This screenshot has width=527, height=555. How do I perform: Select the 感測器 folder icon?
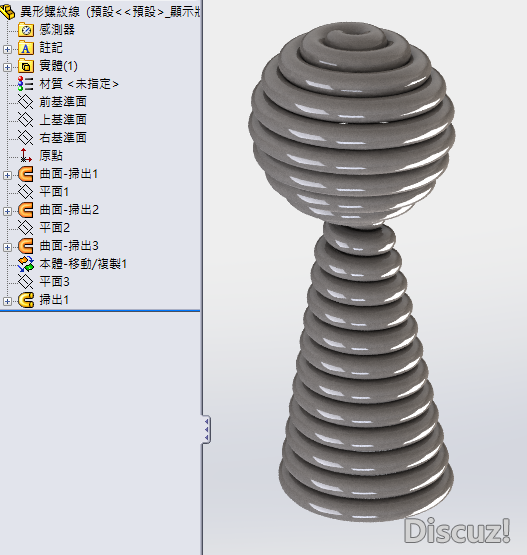click(x=26, y=30)
